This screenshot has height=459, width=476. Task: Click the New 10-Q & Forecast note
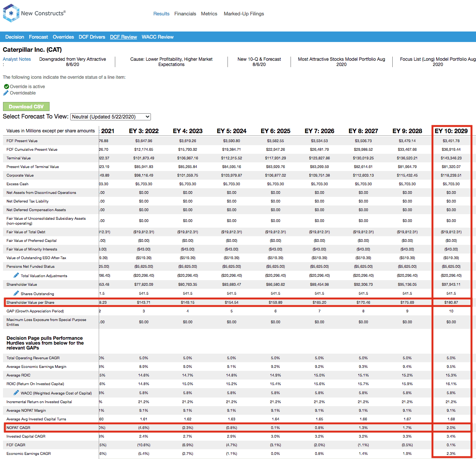point(259,62)
